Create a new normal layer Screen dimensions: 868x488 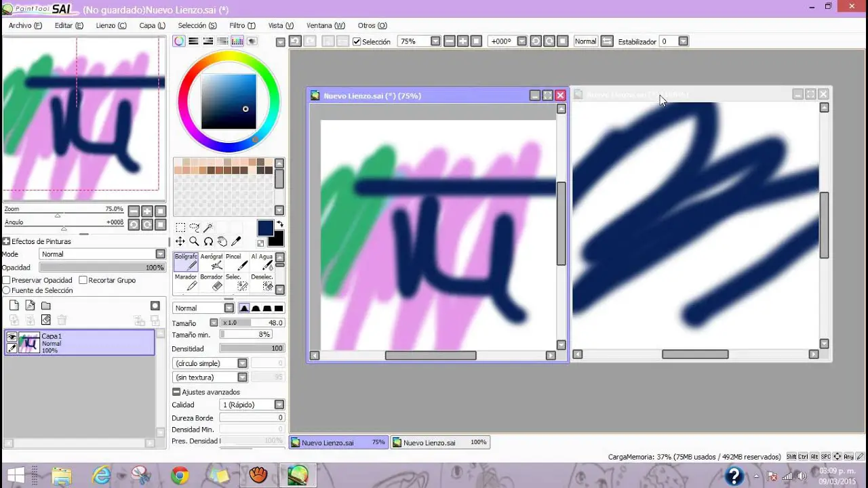(14, 306)
